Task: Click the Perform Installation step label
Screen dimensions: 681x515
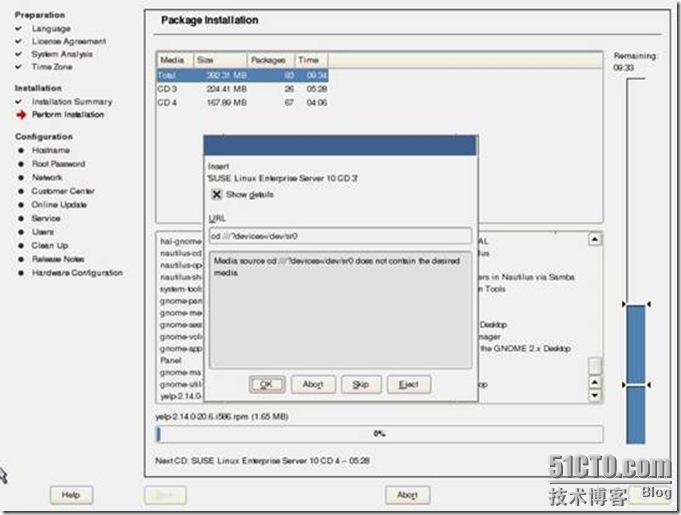Action: 68,115
